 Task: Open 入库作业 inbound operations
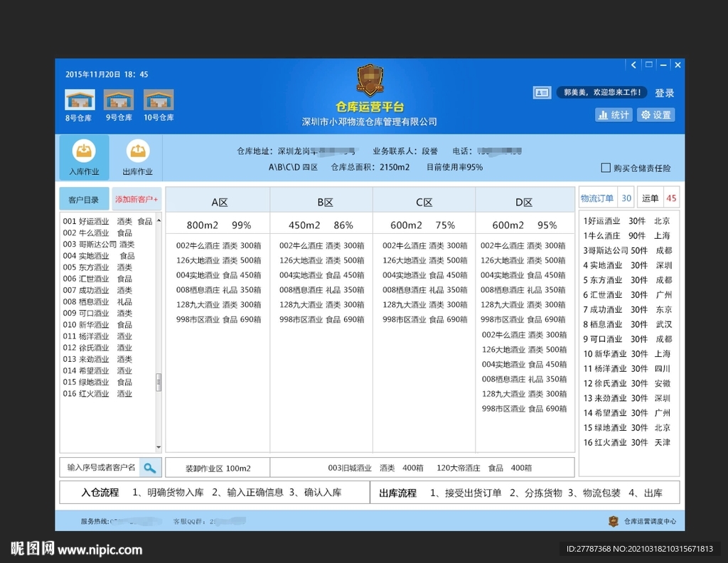(84, 156)
